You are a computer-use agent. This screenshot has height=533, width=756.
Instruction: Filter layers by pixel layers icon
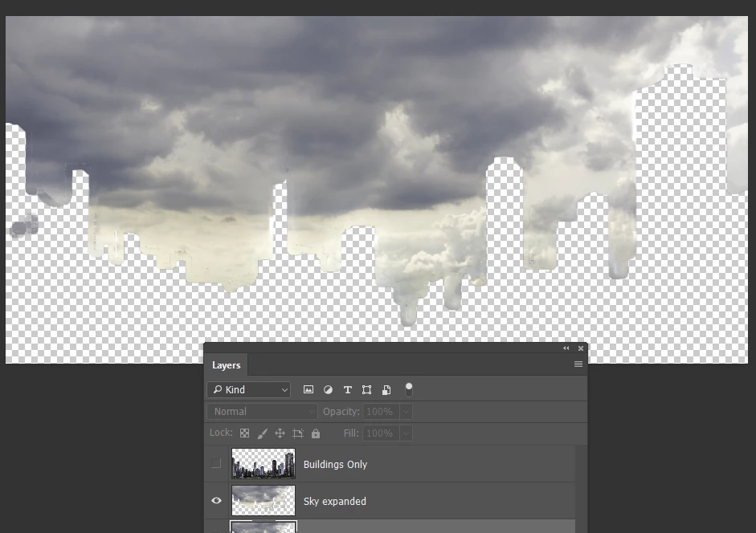coord(308,390)
